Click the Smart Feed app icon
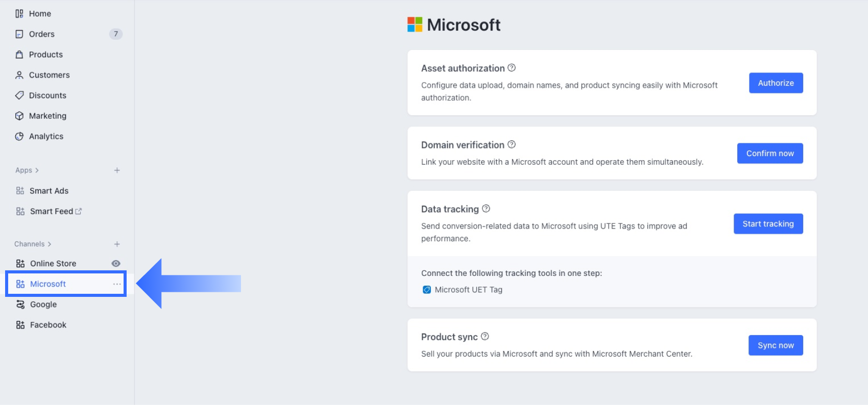The width and height of the screenshot is (868, 405). pos(20,211)
